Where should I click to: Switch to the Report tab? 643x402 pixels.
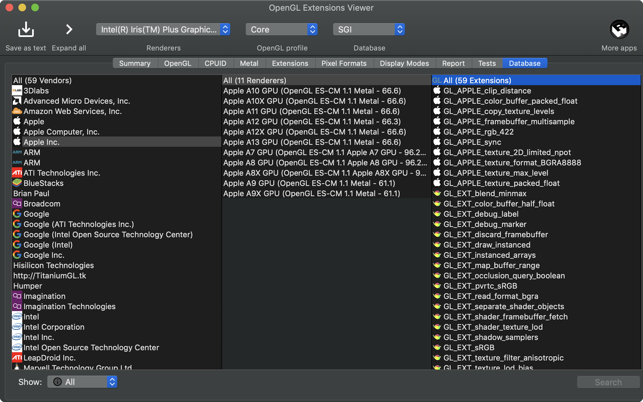click(453, 63)
